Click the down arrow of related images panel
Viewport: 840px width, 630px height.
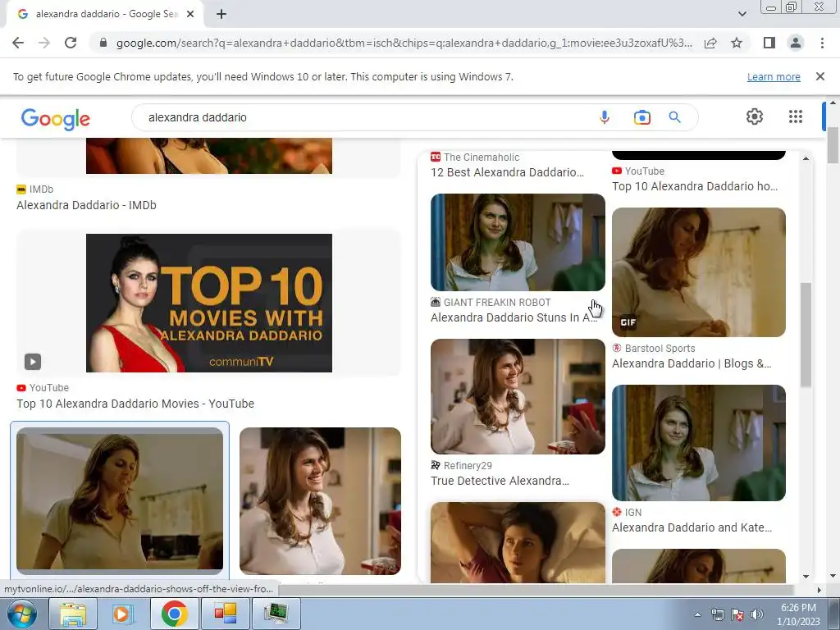point(806,577)
